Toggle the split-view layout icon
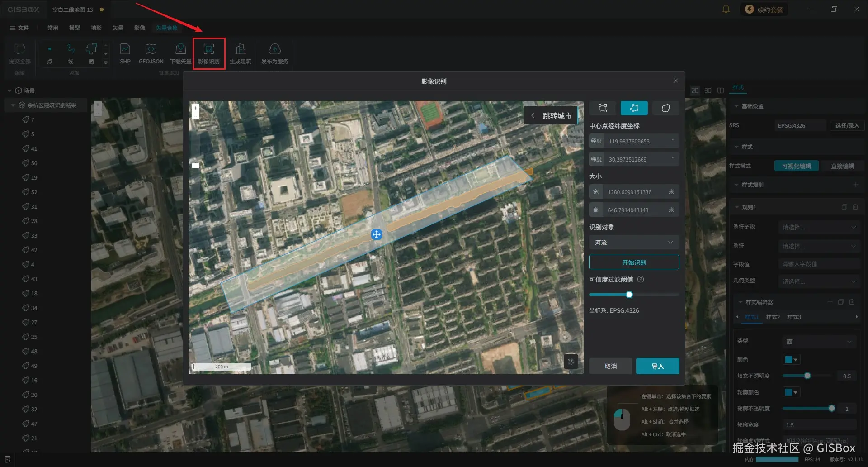The image size is (868, 467). pos(721,91)
